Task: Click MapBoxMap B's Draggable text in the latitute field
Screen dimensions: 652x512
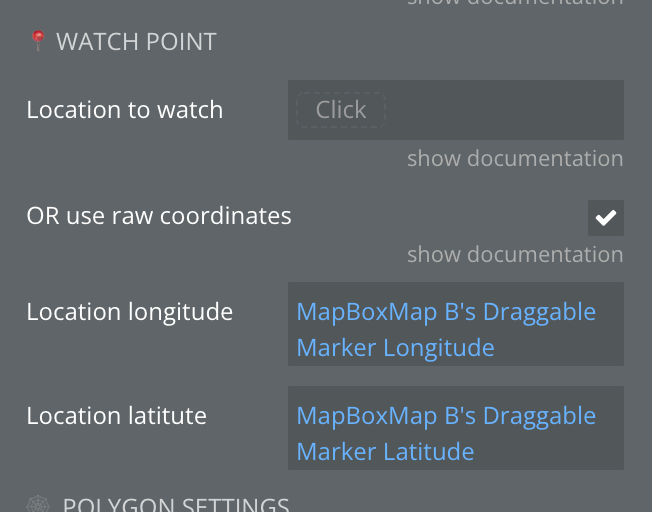Action: point(446,416)
